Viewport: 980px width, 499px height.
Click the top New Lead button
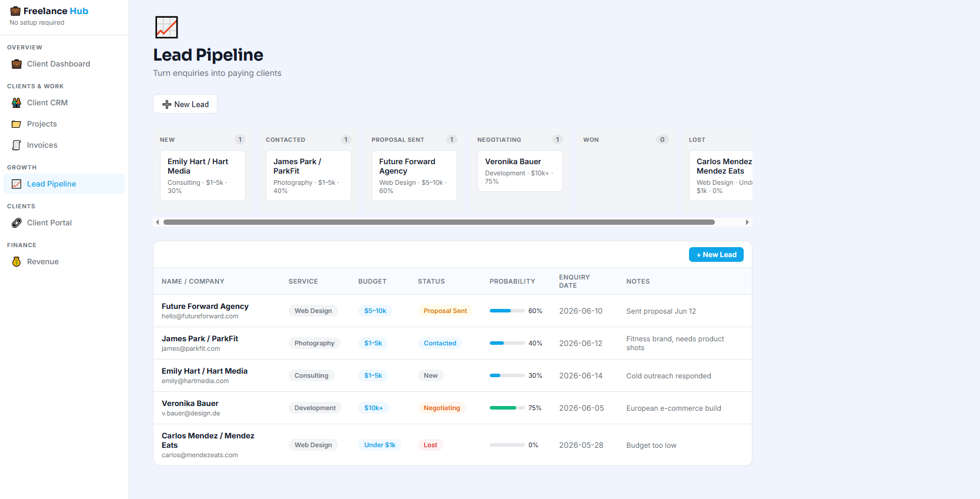[x=185, y=104]
